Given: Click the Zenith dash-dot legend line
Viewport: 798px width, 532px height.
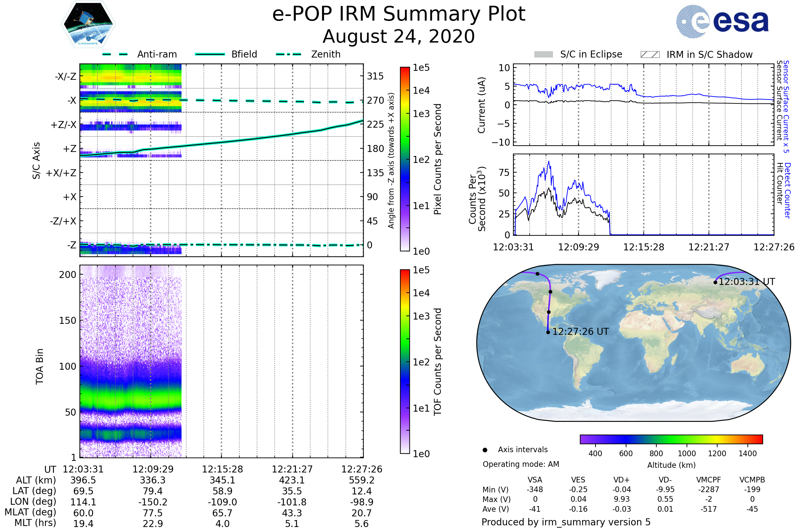Looking at the screenshot, I should coord(289,54).
